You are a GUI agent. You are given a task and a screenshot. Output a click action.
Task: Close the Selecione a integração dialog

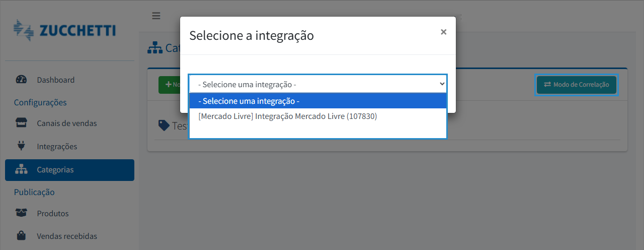tap(443, 32)
